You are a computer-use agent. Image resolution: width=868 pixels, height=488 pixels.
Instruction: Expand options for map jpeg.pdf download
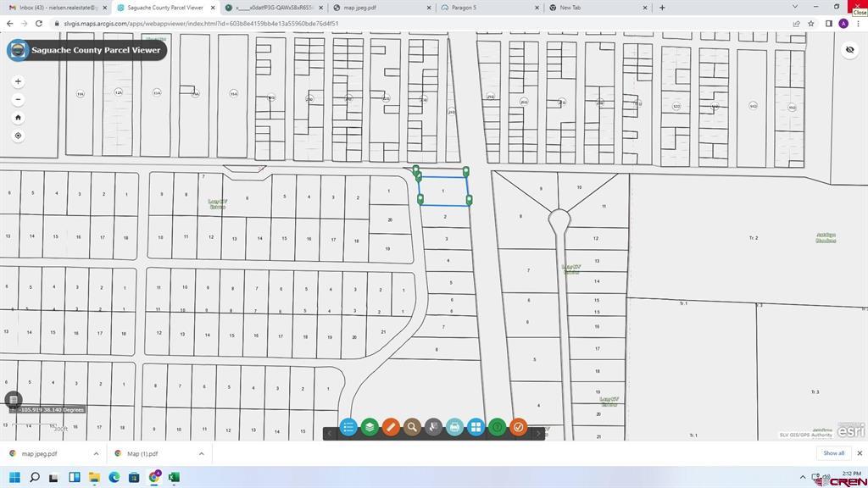[96, 453]
